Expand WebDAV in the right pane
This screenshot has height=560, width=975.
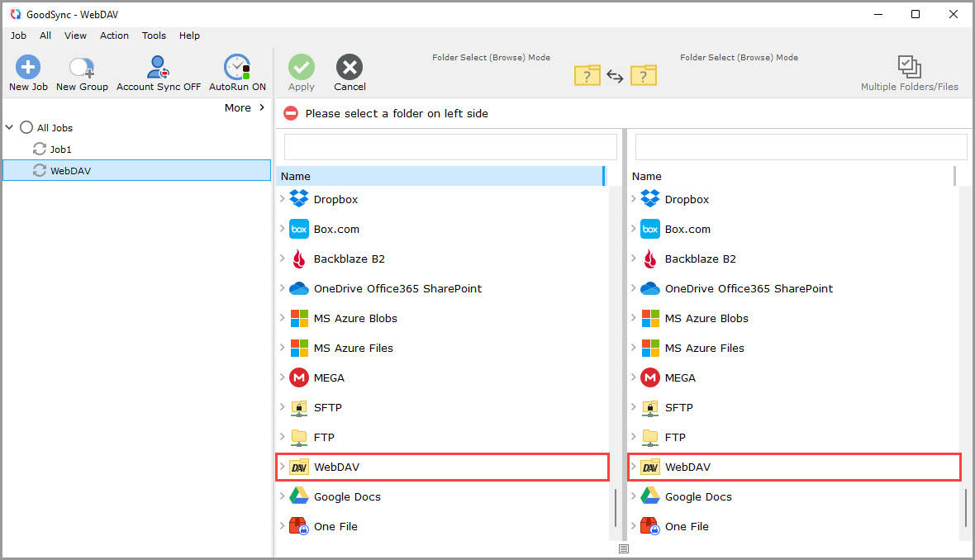[x=634, y=467]
